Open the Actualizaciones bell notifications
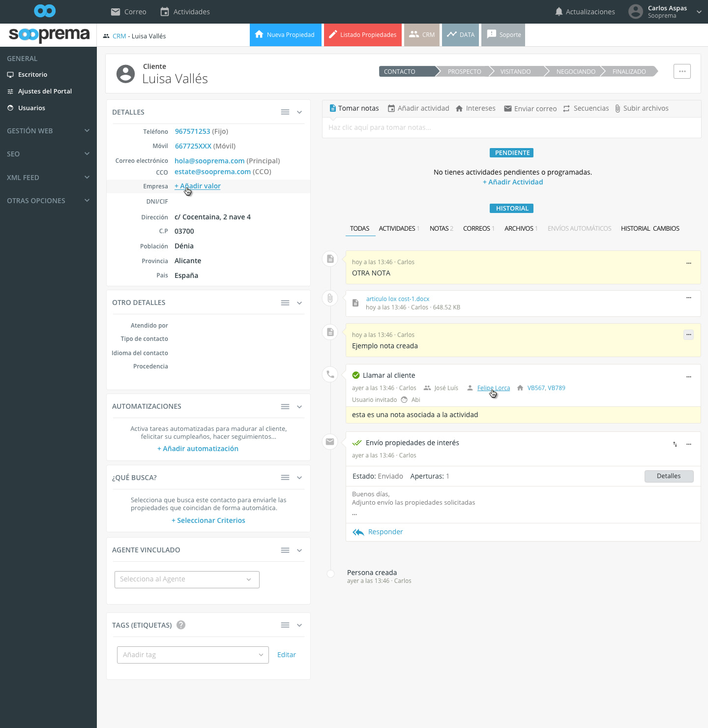Screen dimensions: 708x728 coord(584,12)
